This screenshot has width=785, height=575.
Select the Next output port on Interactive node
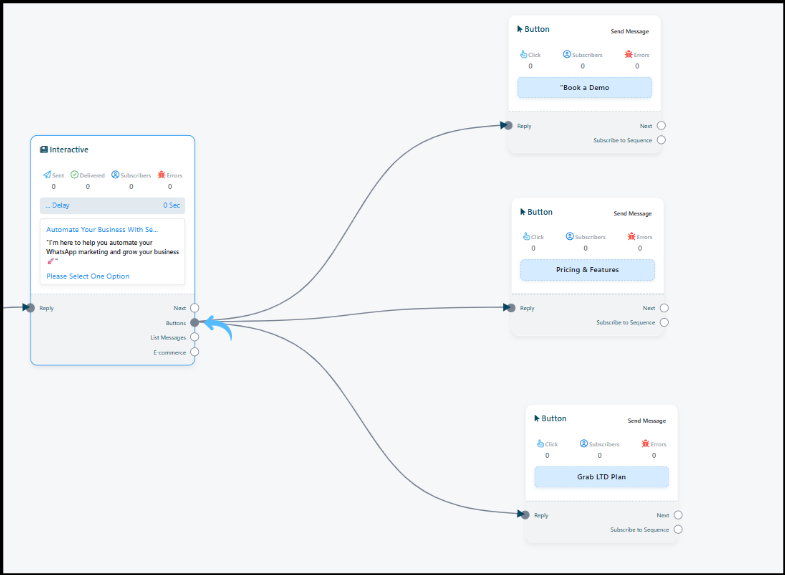[x=194, y=308]
